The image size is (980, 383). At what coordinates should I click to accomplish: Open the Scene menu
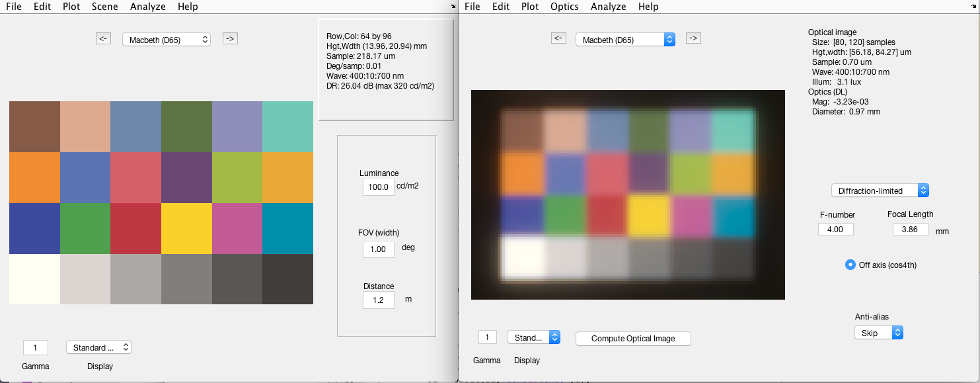click(x=104, y=7)
